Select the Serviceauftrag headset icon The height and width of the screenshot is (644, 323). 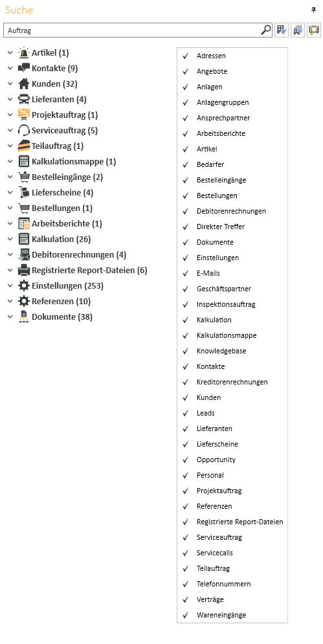[x=24, y=131]
